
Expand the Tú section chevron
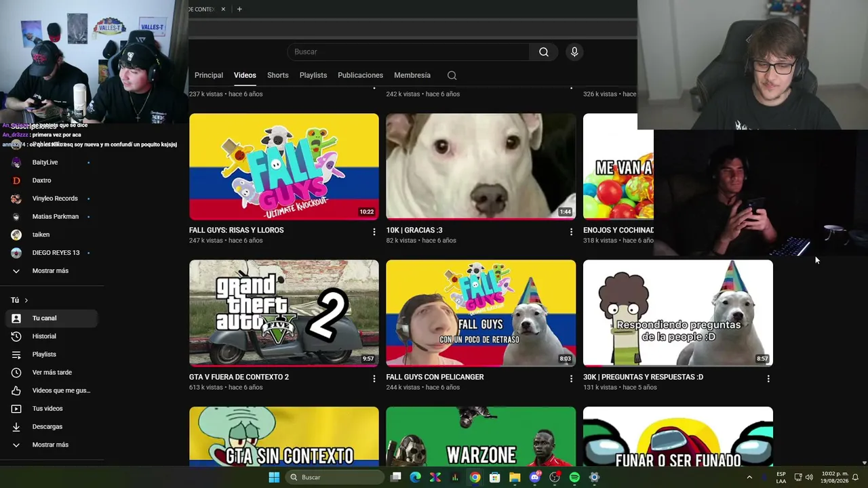click(x=26, y=300)
